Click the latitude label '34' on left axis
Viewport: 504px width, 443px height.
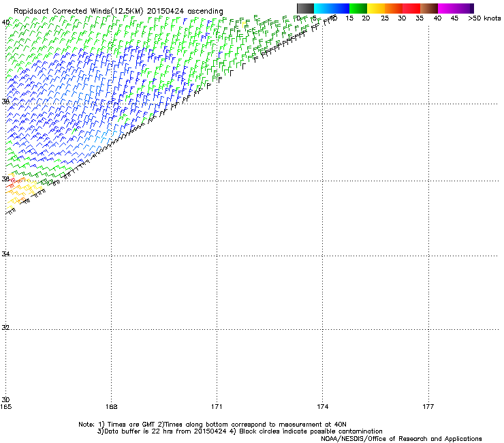[x=5, y=254]
